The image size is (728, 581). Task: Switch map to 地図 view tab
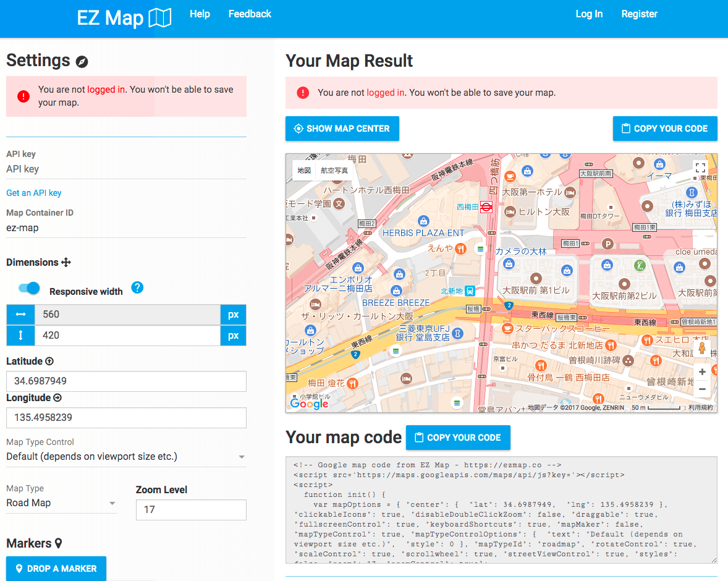[304, 171]
